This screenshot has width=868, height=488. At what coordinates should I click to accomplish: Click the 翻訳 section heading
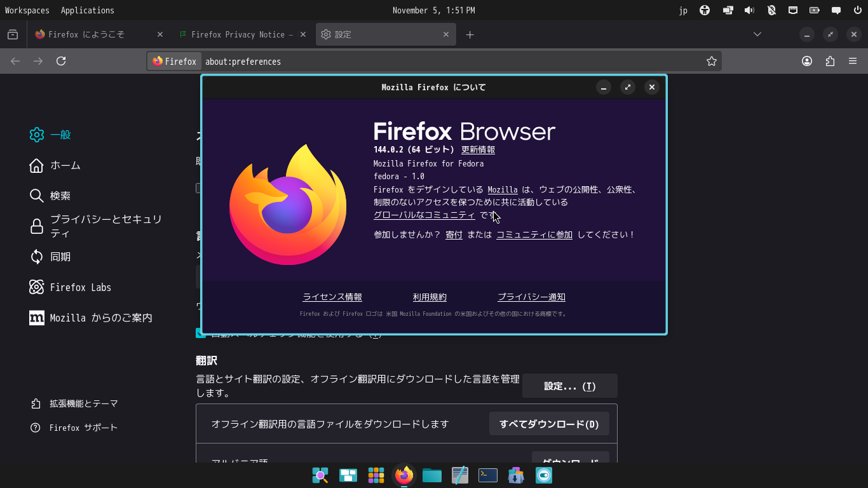coord(207,360)
